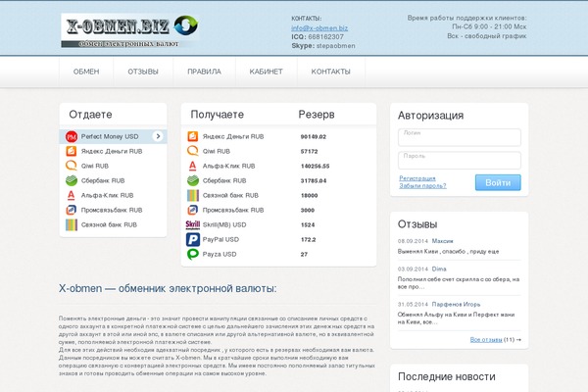
Task: Click the Войти login button
Action: [498, 182]
